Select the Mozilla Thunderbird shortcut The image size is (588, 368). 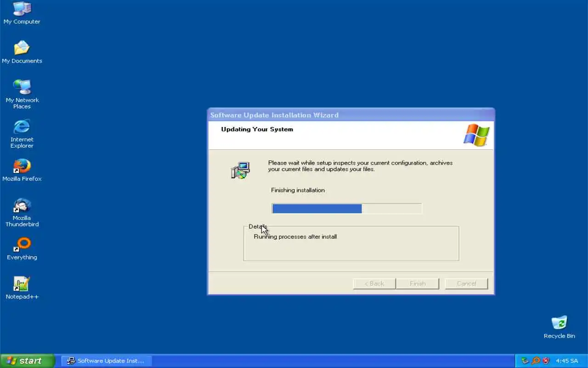(x=22, y=213)
